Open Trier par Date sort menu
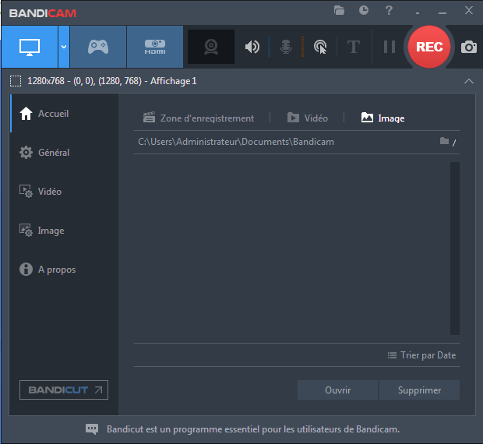 421,355
